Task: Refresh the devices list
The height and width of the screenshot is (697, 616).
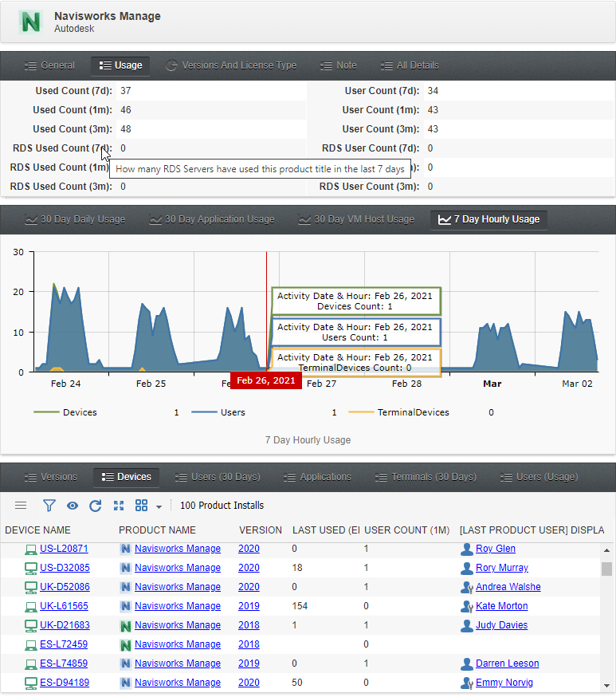Action: tap(96, 506)
